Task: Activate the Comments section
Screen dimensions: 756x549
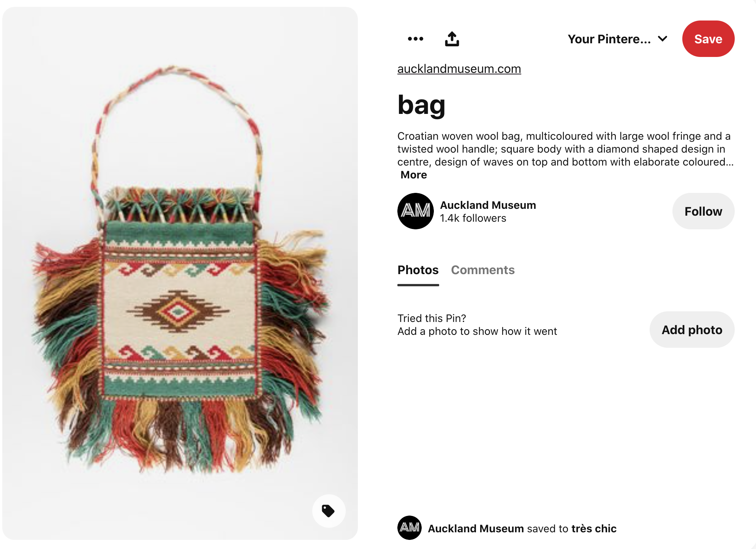Action: coord(483,270)
